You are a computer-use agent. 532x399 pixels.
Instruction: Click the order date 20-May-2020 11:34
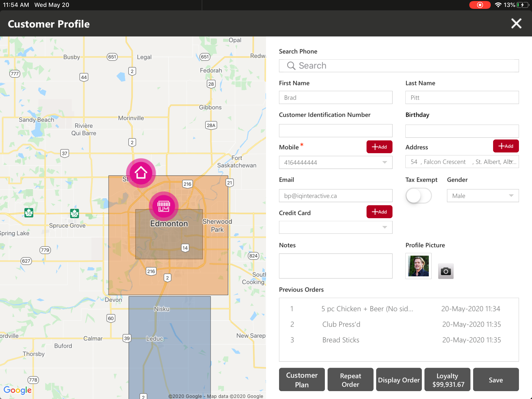[471, 309]
